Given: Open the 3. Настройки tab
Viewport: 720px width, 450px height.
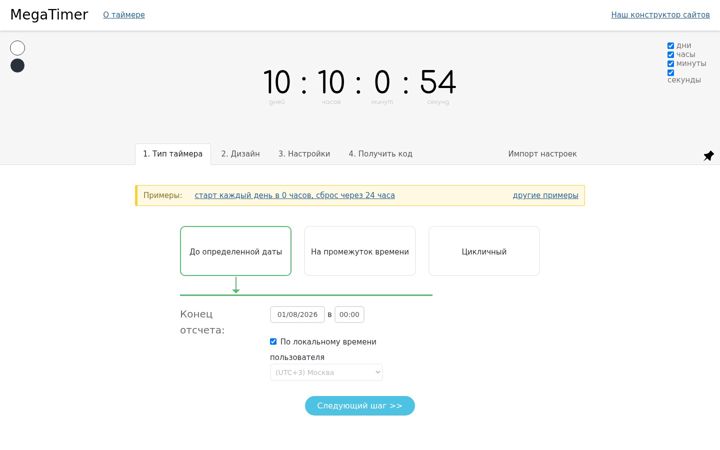Looking at the screenshot, I should pos(304,154).
